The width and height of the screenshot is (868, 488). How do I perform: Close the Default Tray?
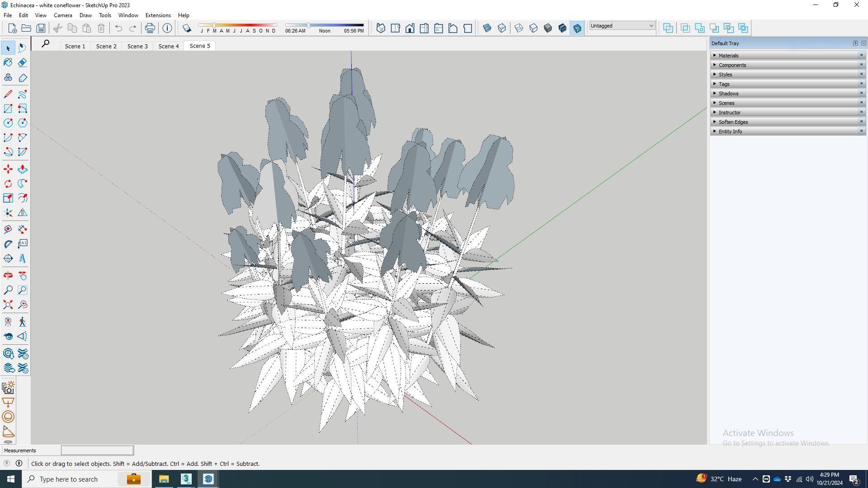point(863,43)
